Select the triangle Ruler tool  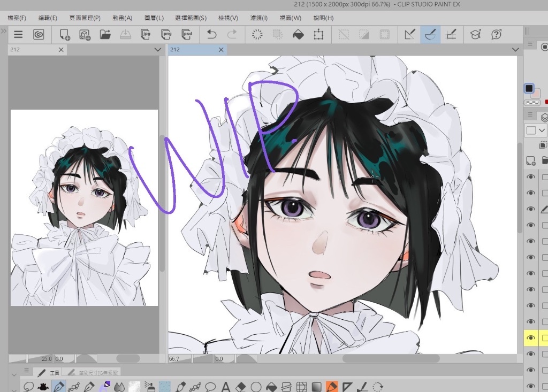(347, 387)
